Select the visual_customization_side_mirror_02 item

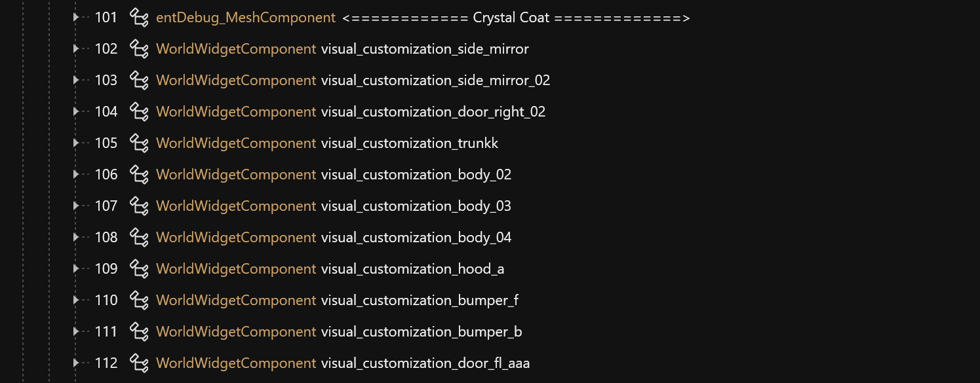tap(435, 81)
